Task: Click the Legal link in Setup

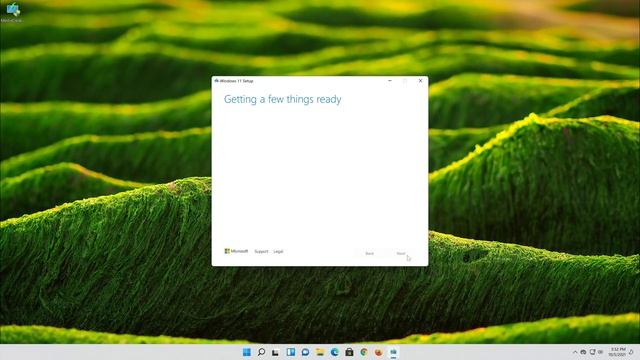Action: [278, 251]
